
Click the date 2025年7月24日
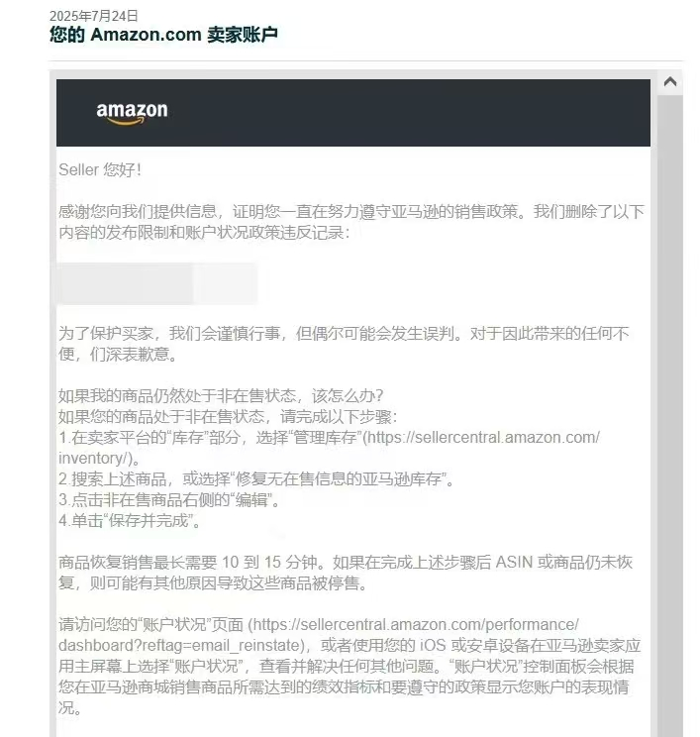93,16
